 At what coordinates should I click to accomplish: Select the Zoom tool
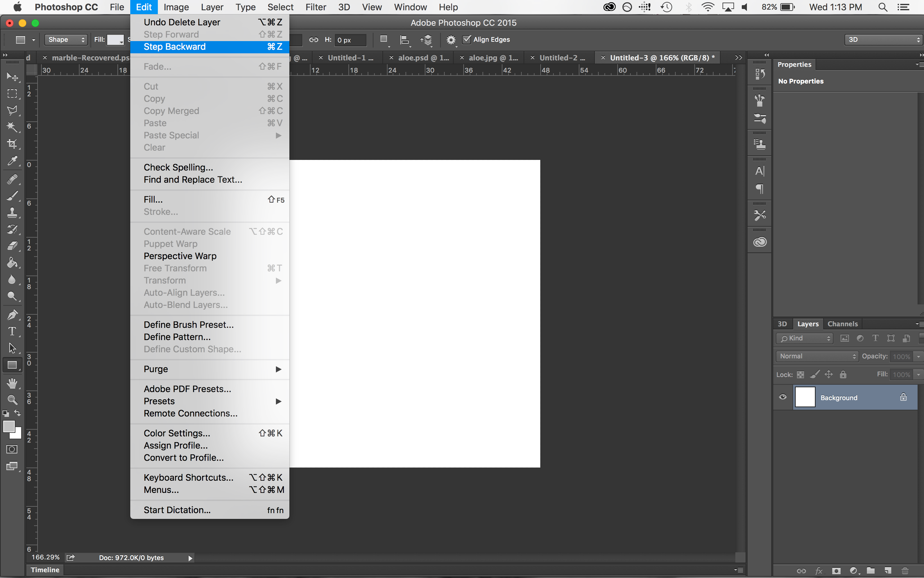[x=12, y=400]
